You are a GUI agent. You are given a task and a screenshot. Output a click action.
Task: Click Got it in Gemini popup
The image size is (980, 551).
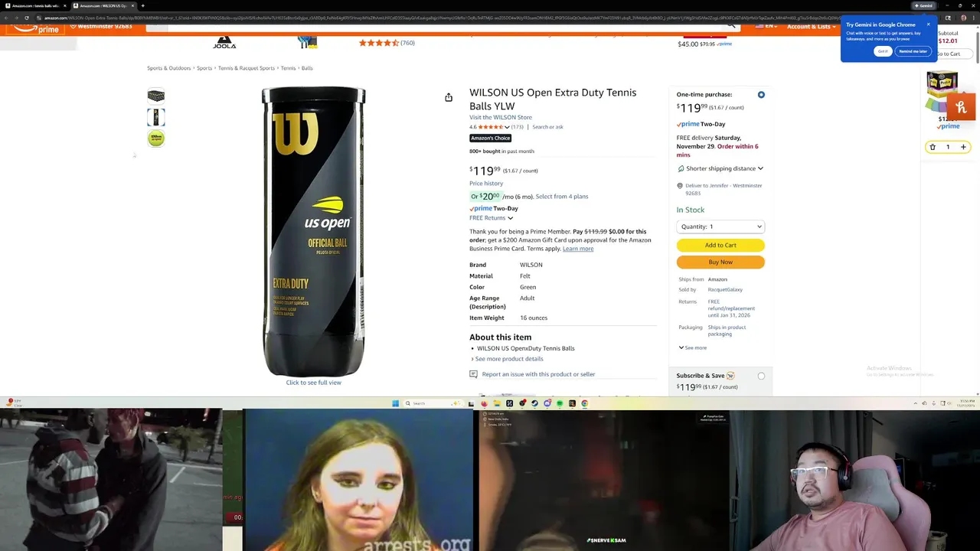tap(883, 51)
